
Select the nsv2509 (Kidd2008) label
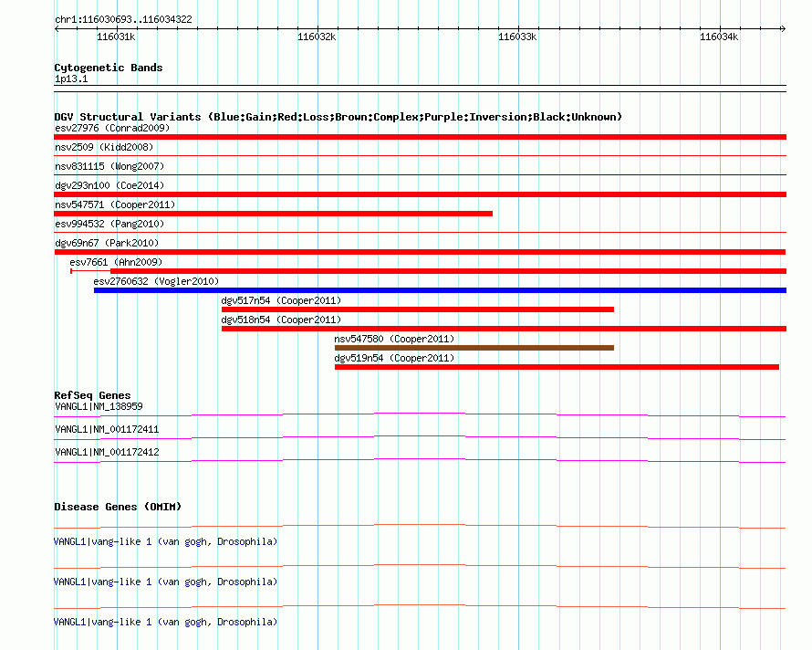coord(104,147)
